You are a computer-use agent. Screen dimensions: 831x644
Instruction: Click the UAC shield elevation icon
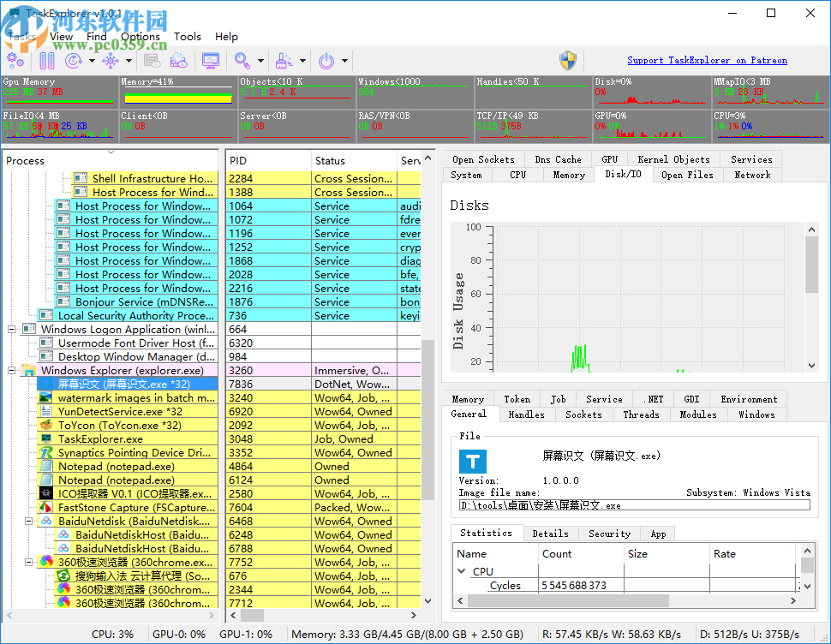[567, 61]
